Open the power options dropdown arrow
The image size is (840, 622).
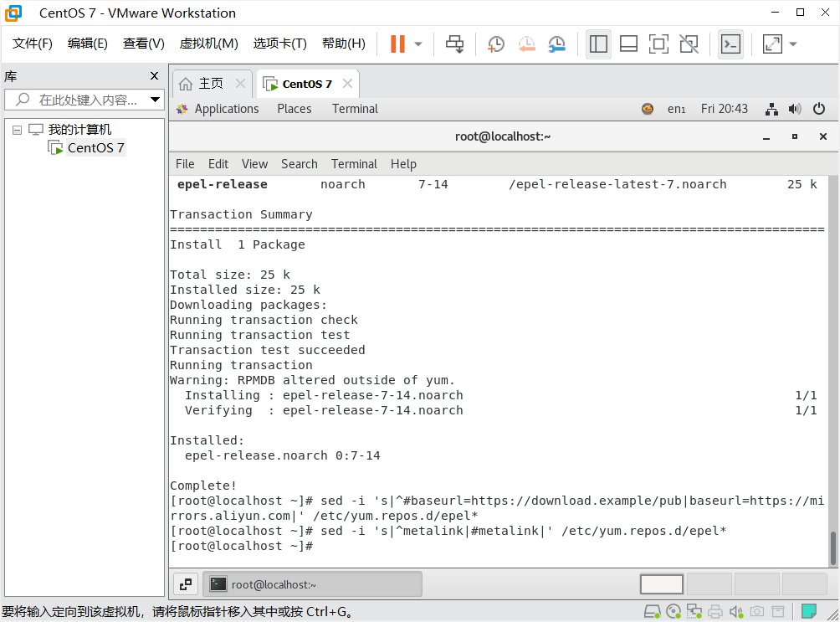click(418, 44)
